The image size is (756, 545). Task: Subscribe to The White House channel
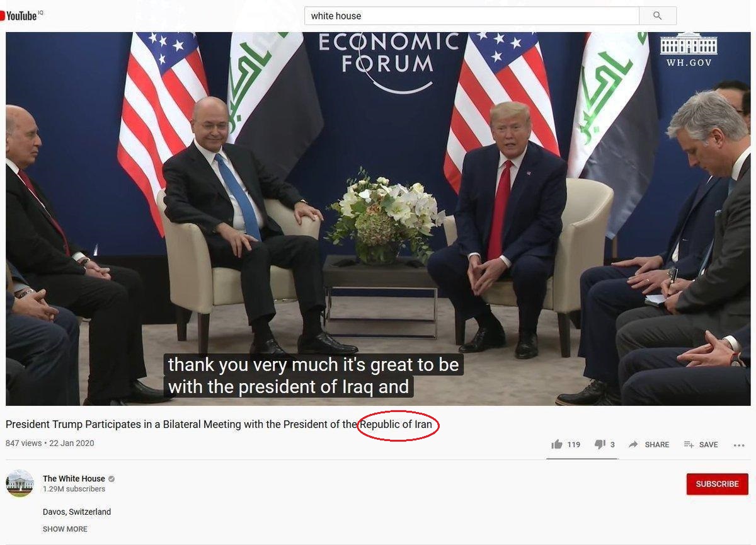[718, 484]
